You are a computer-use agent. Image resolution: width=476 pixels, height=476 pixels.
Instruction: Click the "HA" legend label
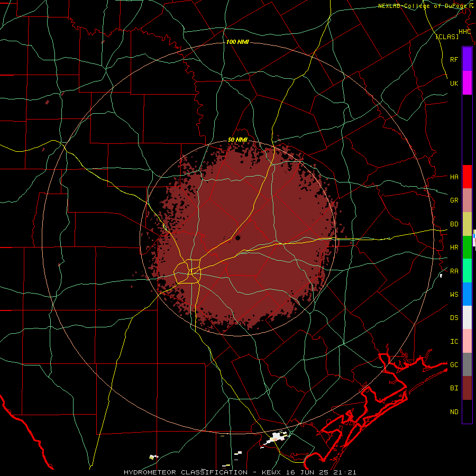(x=454, y=177)
